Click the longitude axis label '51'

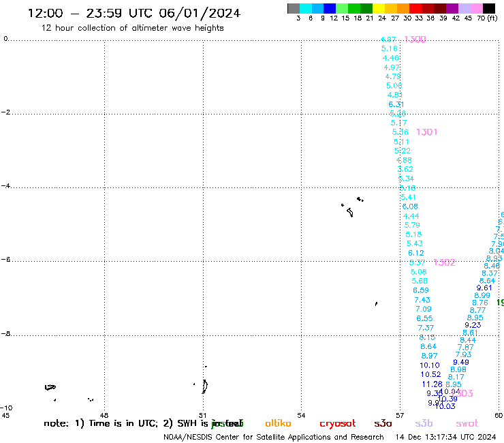202,415
